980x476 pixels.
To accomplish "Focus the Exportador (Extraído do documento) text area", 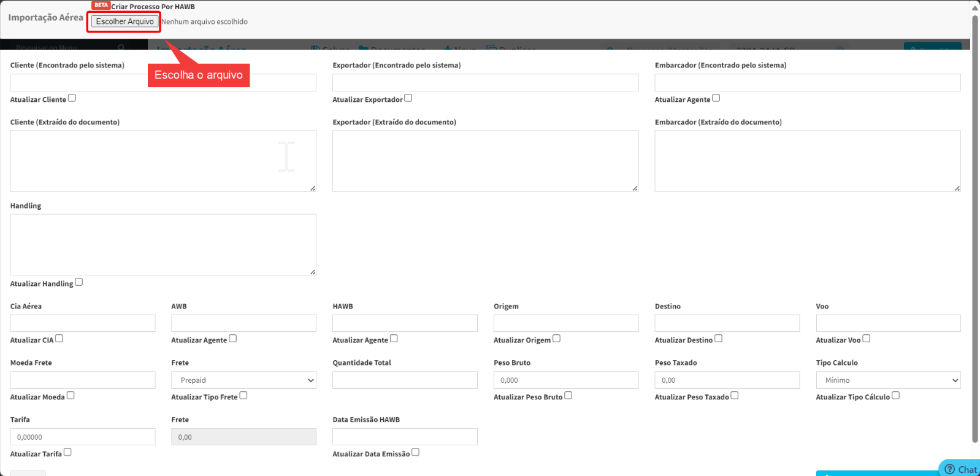I will pos(485,161).
